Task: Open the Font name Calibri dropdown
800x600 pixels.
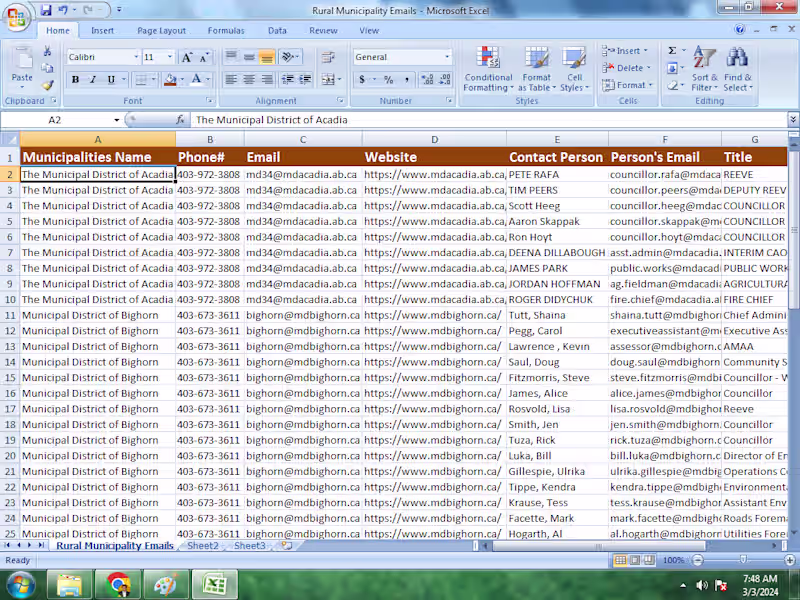Action: click(136, 57)
